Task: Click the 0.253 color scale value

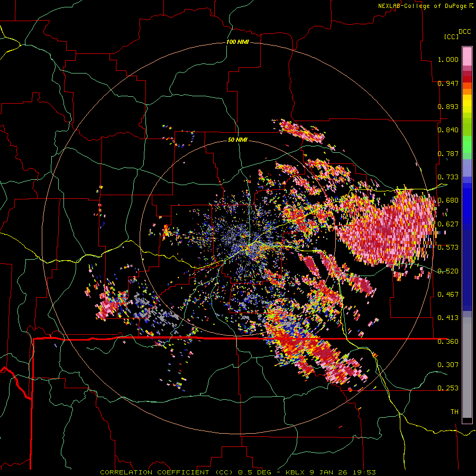Action: click(x=448, y=388)
